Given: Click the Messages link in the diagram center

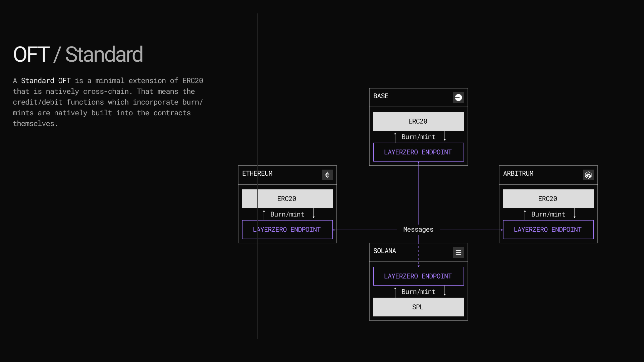Looking at the screenshot, I should click(418, 229).
